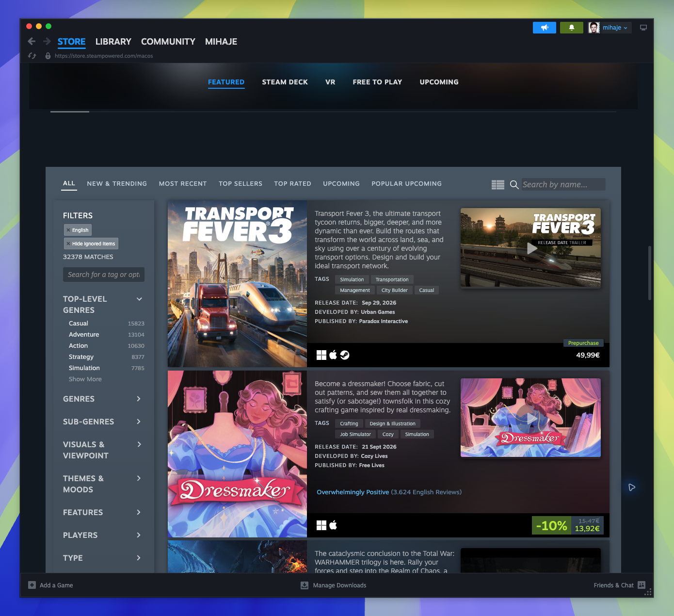Click the Windows icon on Transport Fever 3
The width and height of the screenshot is (674, 616).
(321, 355)
